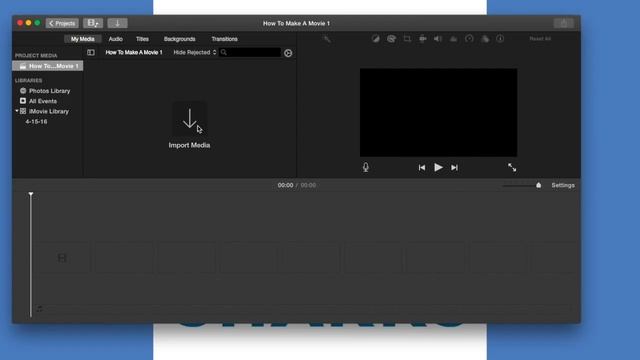Open the Hide Rejected filter dropdown
Screen dimensions: 640x360
coord(195,52)
